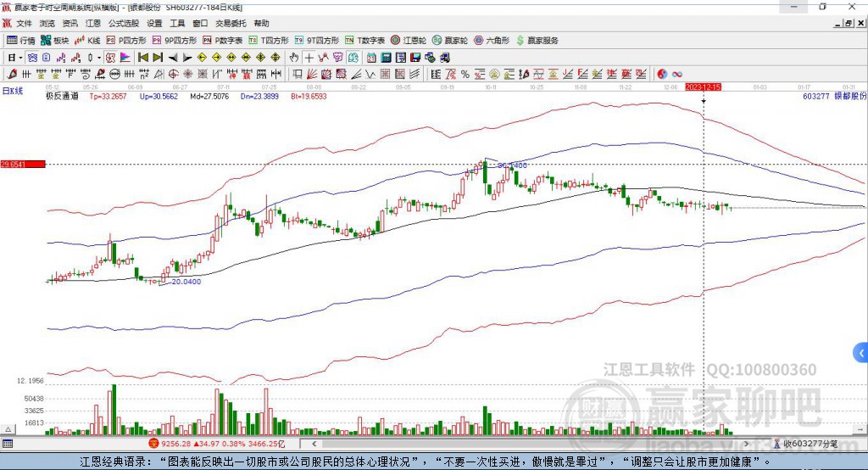The image size is (868, 470).
Task: Click the 603277 银都股份 stock label
Action: [834, 97]
